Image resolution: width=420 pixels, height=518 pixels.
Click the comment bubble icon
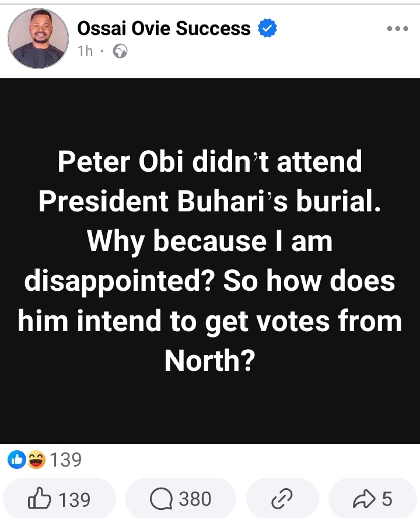pyautogui.click(x=160, y=499)
